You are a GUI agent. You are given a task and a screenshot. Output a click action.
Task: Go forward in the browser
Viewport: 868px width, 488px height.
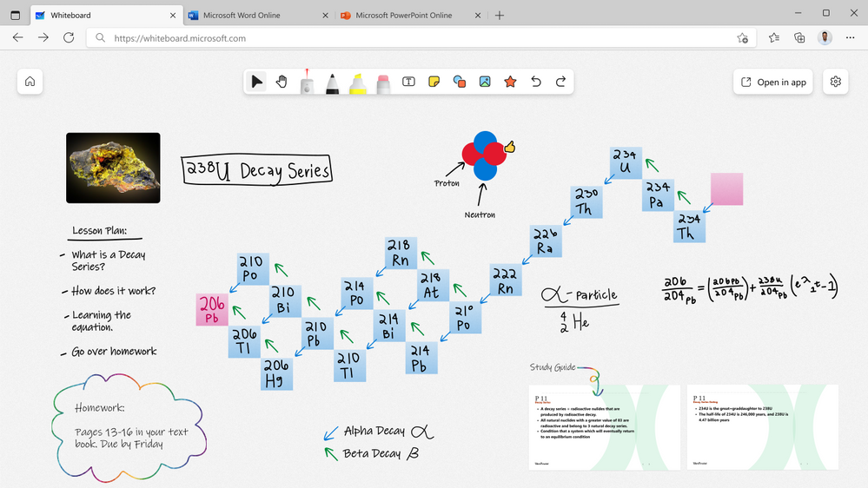pos(43,37)
